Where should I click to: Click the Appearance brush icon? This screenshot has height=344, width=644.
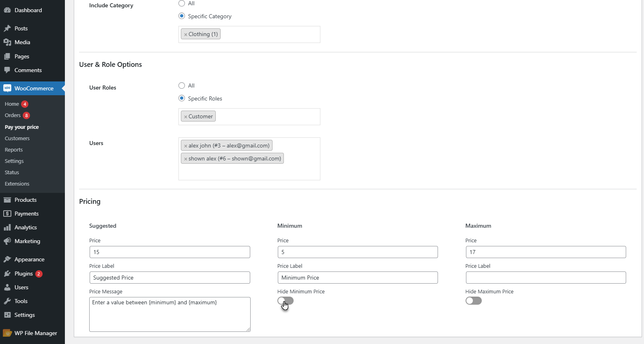(x=7, y=259)
